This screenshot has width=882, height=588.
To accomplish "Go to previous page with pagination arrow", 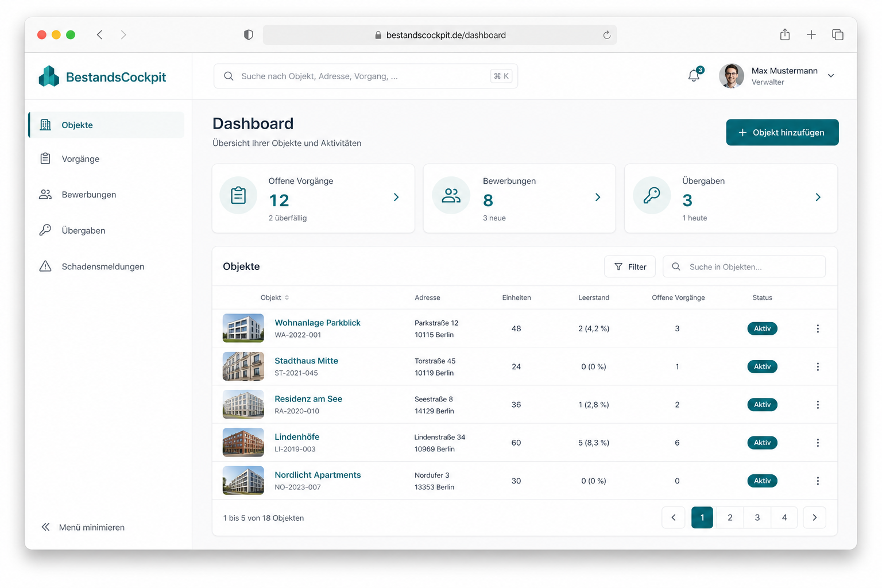I will 674,517.
